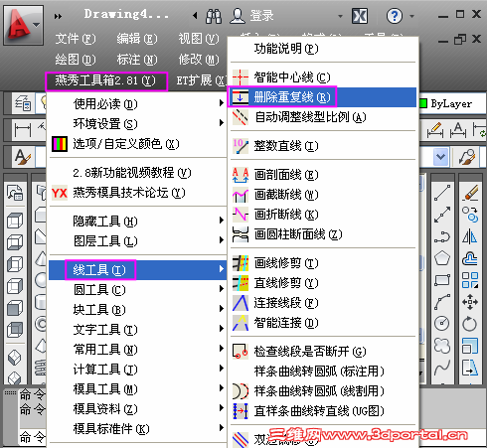487x448 pixels.
Task: Open 模具标准件(K) submenu
Action: pyautogui.click(x=137, y=429)
